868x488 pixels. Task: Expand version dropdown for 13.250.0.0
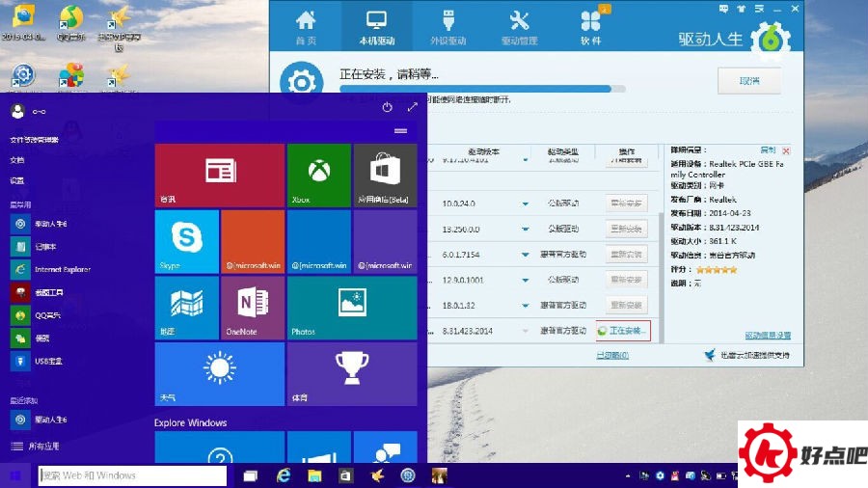(x=525, y=230)
